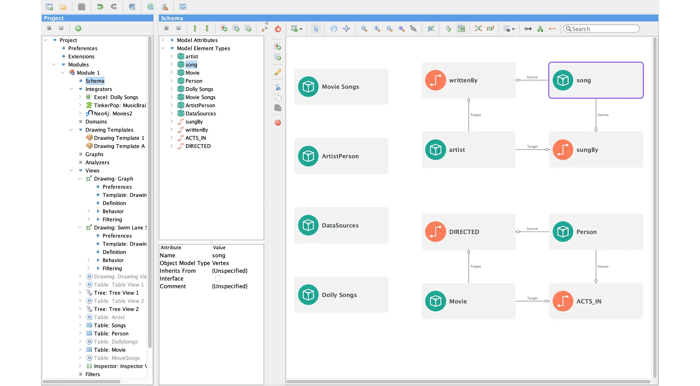This screenshot has width=700, height=386.
Task: Click the grid layout toggle icon
Action: click(461, 29)
